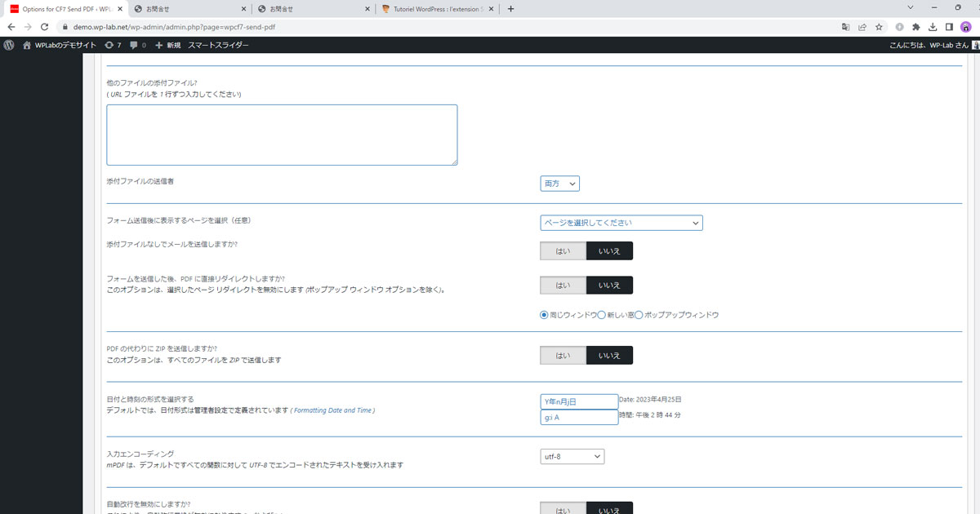
Task: Select the 新しい窓 radio button
Action: click(601, 315)
